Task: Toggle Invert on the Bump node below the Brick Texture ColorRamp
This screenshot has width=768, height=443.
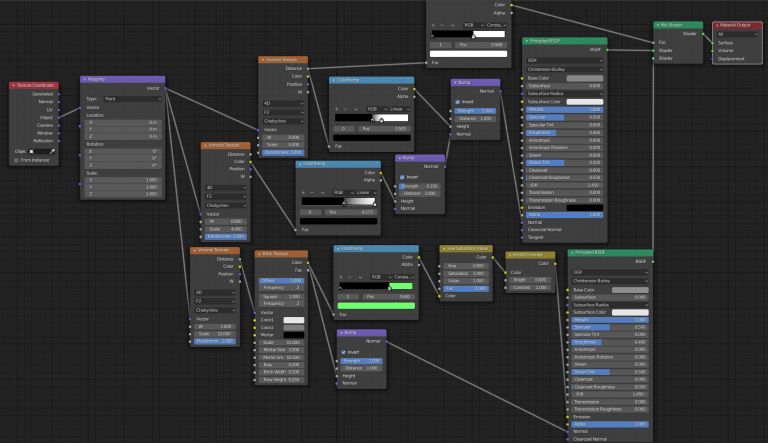Action: tap(341, 351)
